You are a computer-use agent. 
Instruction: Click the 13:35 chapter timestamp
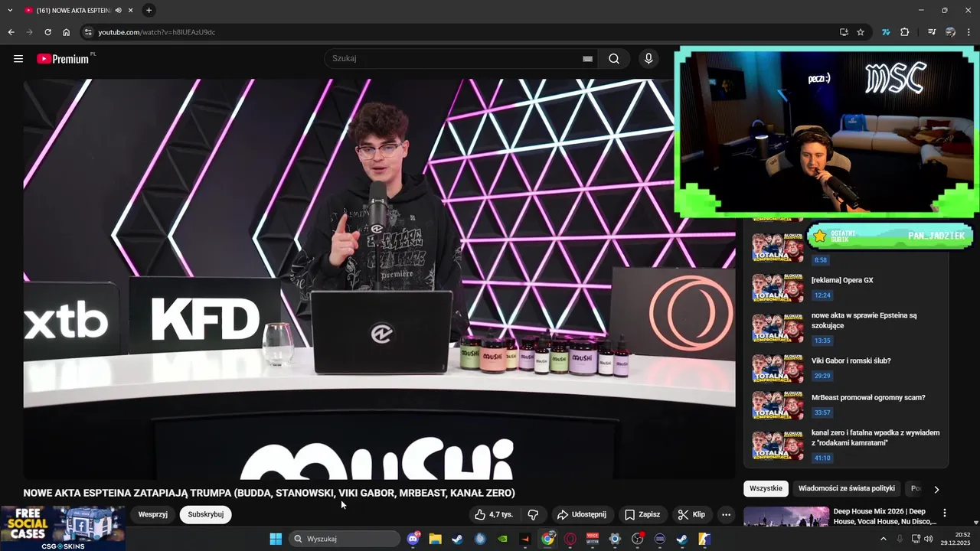[822, 341]
